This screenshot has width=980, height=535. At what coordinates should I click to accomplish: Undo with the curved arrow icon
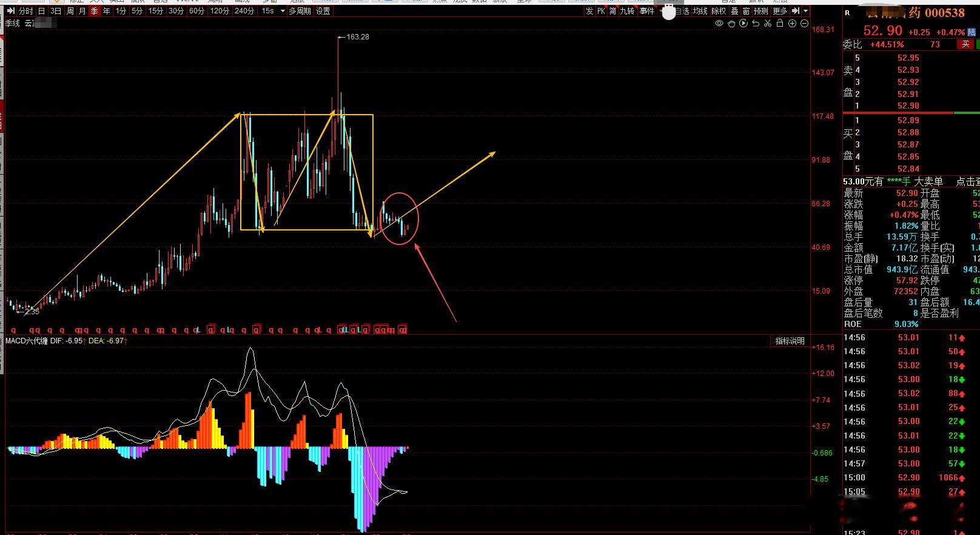(756, 23)
